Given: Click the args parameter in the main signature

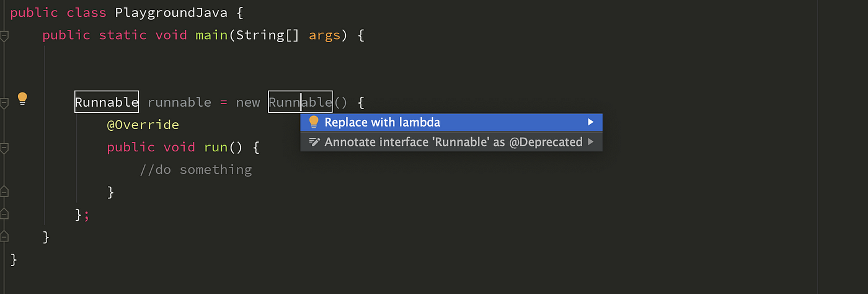Looking at the screenshot, I should click(x=325, y=35).
